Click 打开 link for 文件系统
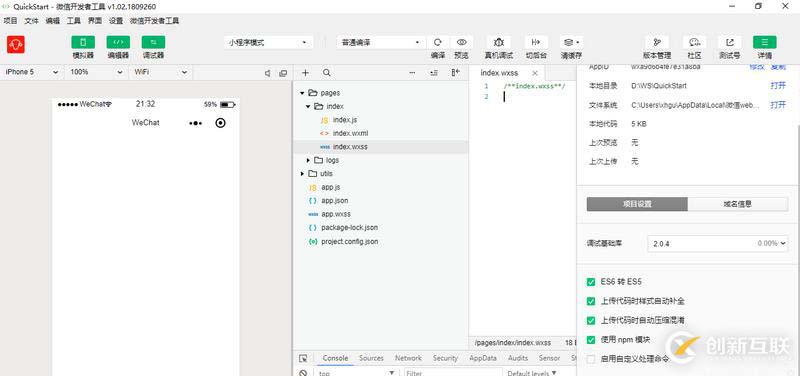The image size is (800, 376). 778,105
